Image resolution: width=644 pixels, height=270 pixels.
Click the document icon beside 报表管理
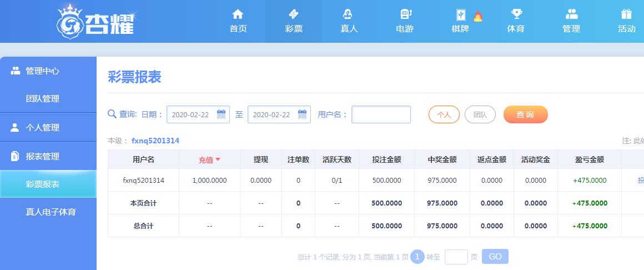click(15, 156)
